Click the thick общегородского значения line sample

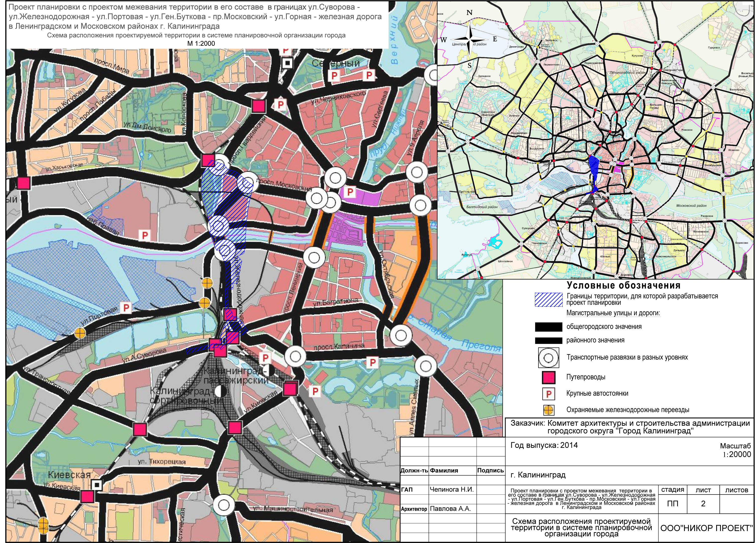(x=548, y=327)
